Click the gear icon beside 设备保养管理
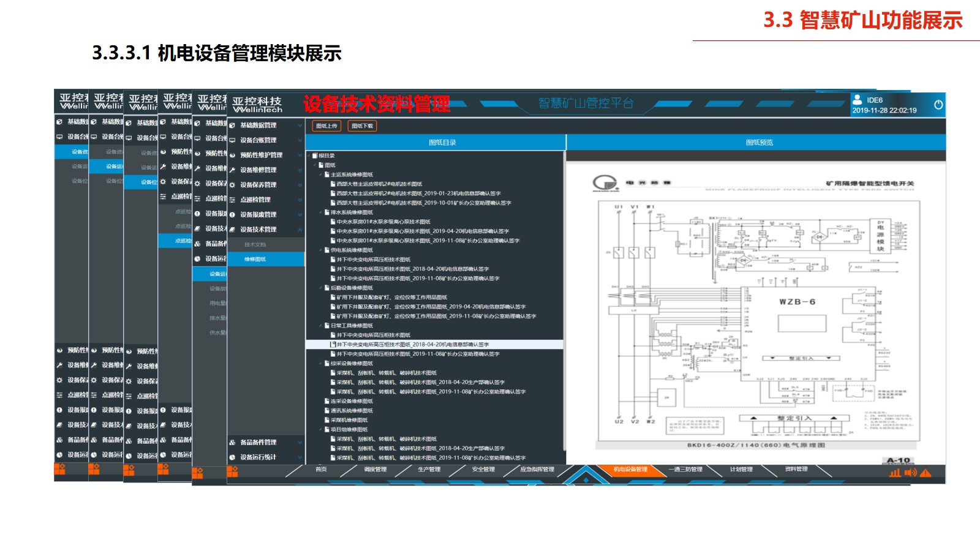This screenshot has width=980, height=551. (x=233, y=185)
